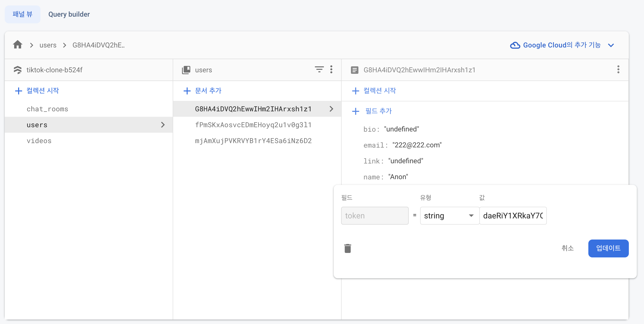
Task: Select the 패널 뷰 tab
Action: pos(23,14)
